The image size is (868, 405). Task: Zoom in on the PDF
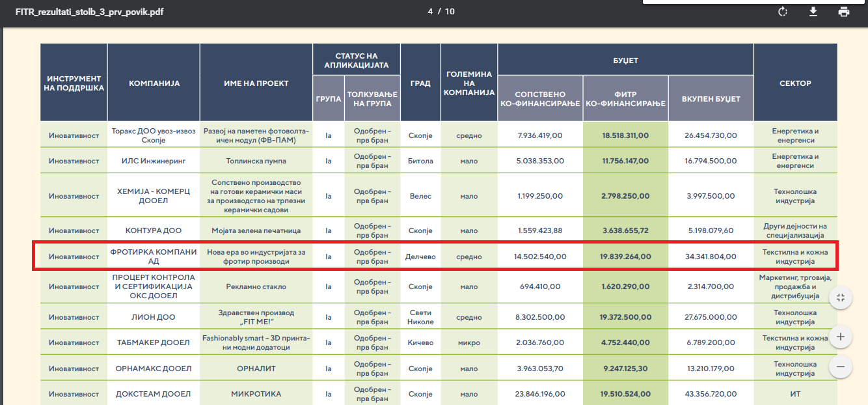pos(841,337)
